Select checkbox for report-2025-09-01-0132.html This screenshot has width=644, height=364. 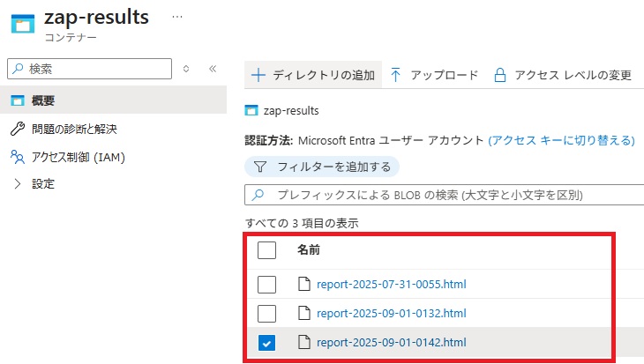tap(266, 313)
